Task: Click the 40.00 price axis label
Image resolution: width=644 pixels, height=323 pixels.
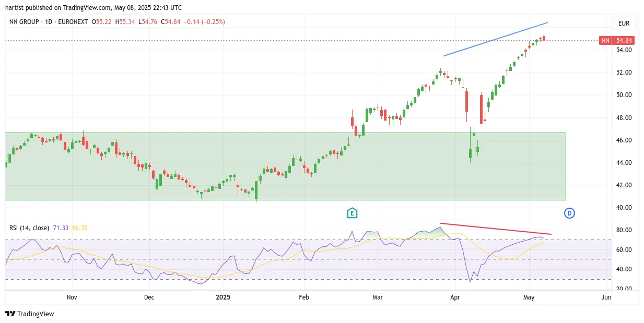Action: pyautogui.click(x=624, y=208)
